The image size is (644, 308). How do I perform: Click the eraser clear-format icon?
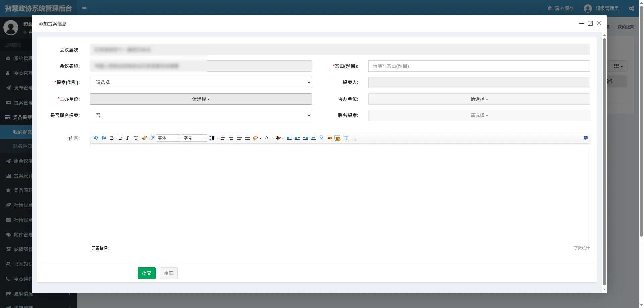(152, 138)
